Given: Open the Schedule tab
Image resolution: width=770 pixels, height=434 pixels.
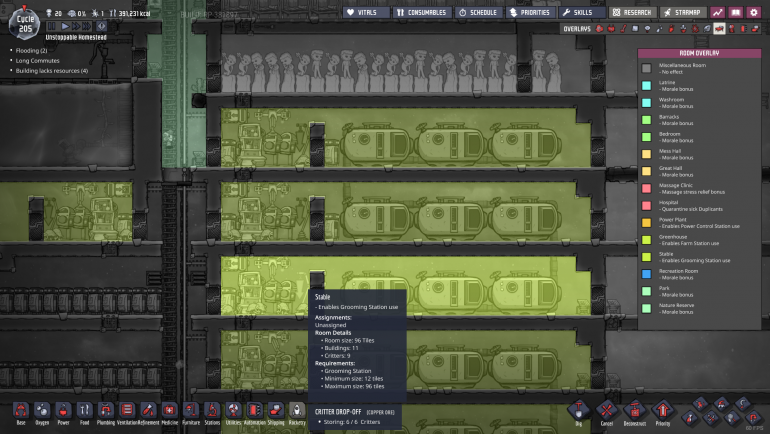Looking at the screenshot, I should pyautogui.click(x=479, y=13).
